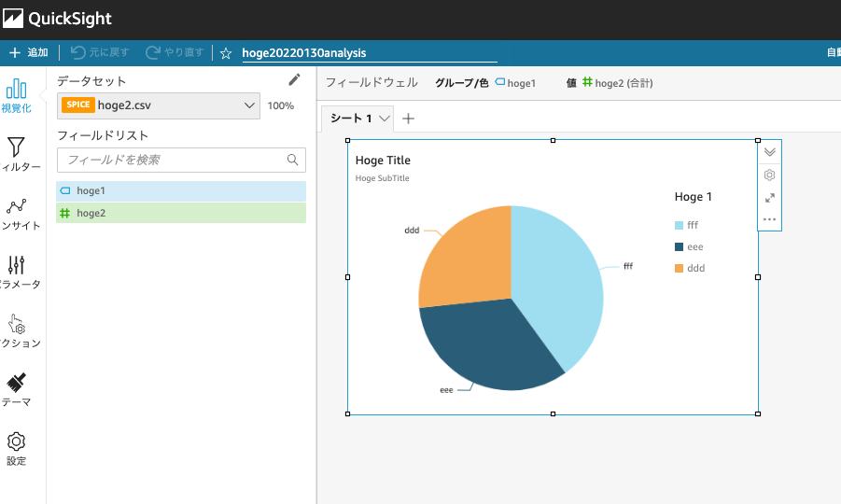The height and width of the screenshot is (504, 841).
Task: Open the Settings gear in sidebar
Action: click(16, 442)
